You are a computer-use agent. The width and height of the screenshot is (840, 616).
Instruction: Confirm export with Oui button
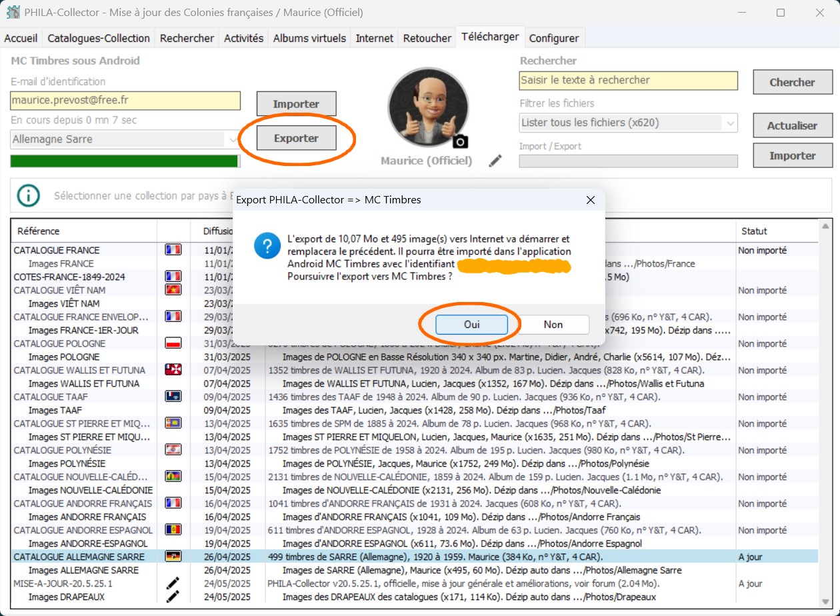coord(472,324)
